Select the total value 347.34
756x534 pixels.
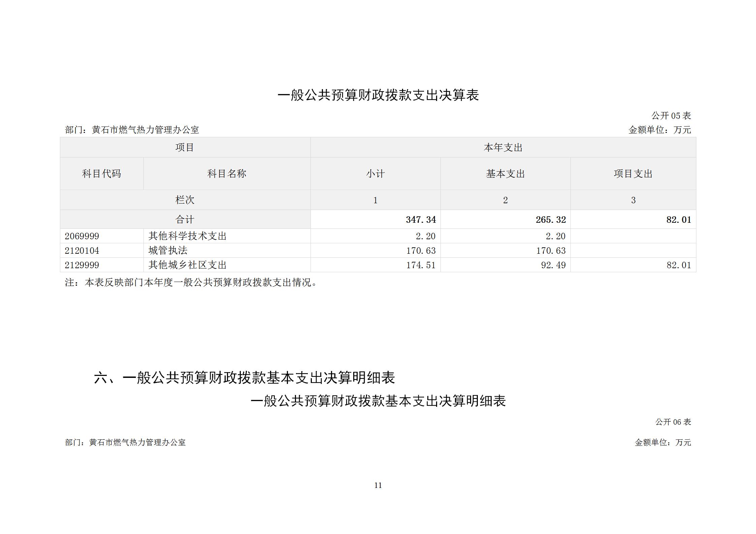421,220
